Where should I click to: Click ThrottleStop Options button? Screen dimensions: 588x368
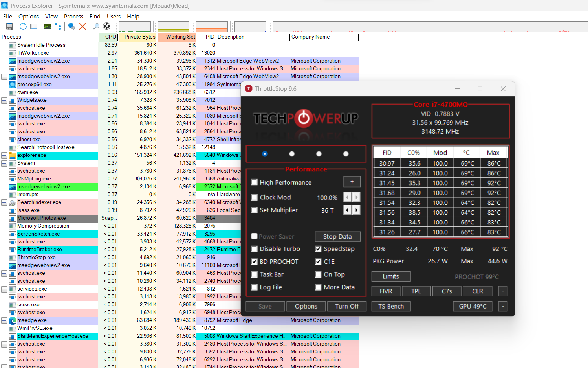coord(306,306)
